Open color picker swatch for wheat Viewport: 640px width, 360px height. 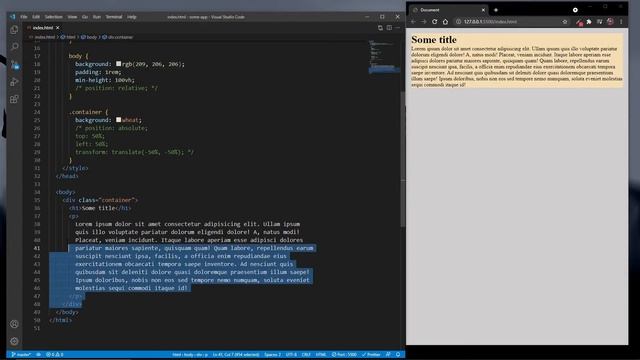(x=118, y=120)
